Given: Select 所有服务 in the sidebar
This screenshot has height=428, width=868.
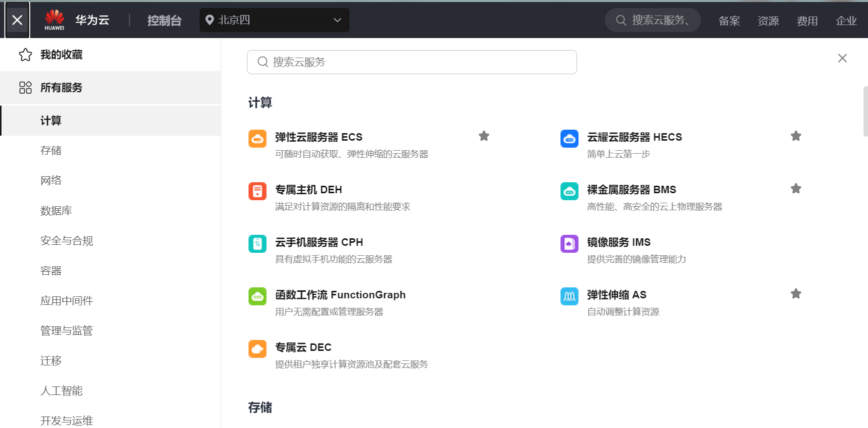Looking at the screenshot, I should (110, 88).
